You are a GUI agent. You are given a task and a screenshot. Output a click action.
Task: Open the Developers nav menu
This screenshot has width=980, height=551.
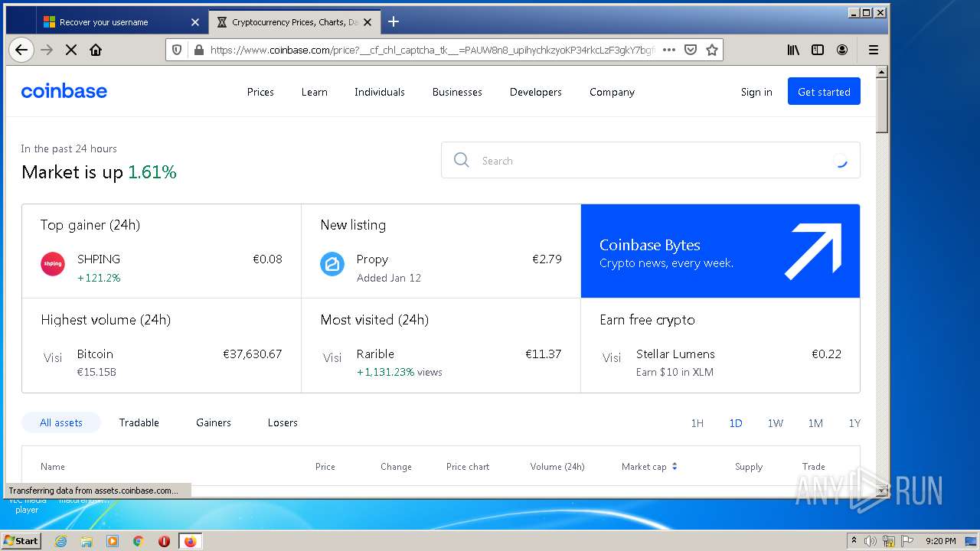536,92
